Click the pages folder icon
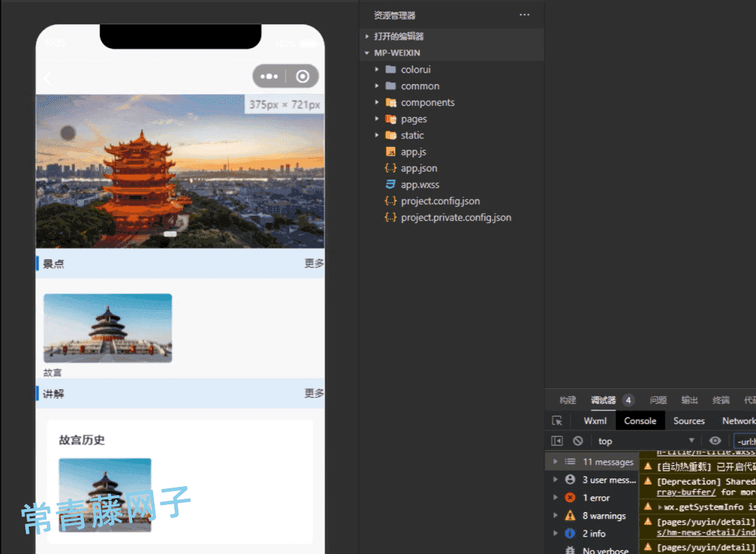 tap(391, 119)
